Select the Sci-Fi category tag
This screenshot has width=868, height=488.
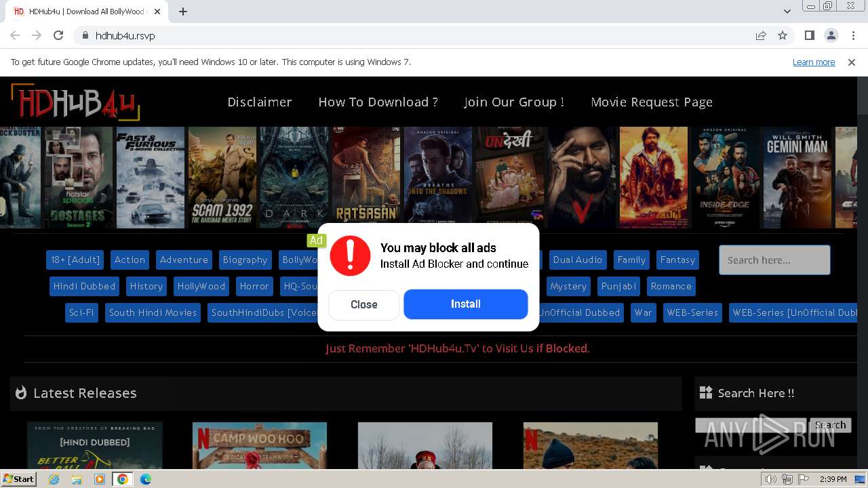point(81,312)
